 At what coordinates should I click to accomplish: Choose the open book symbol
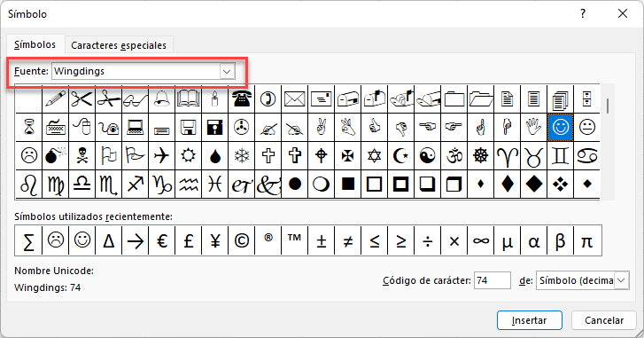coord(189,99)
